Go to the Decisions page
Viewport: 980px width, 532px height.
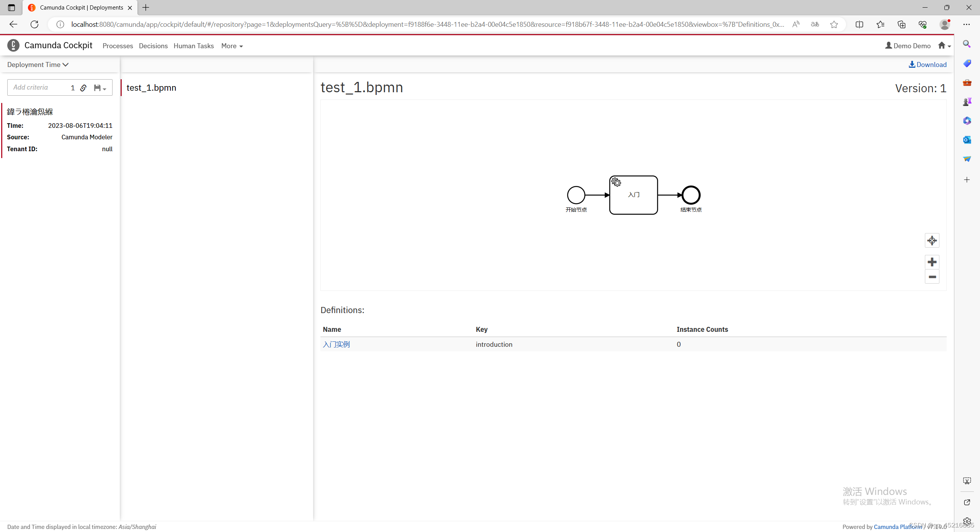coord(153,46)
